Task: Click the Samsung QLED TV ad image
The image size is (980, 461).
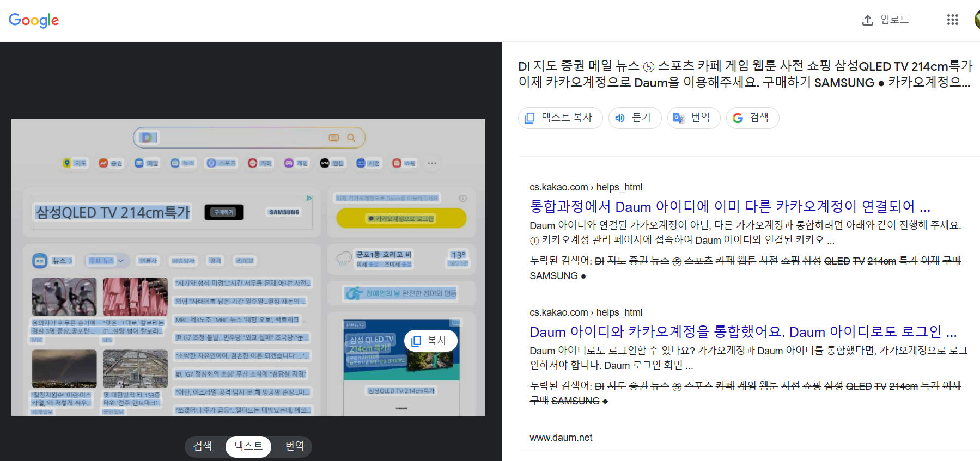Action: (x=401, y=350)
